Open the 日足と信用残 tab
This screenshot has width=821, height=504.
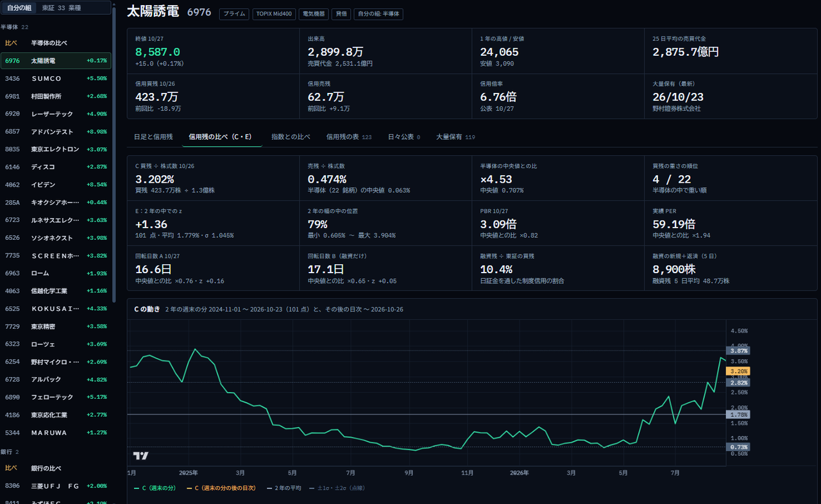click(153, 137)
